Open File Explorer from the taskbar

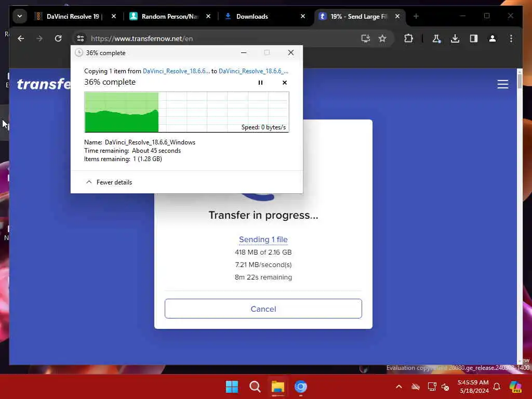(278, 387)
